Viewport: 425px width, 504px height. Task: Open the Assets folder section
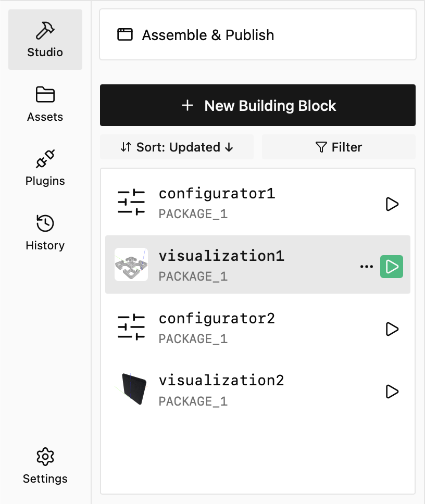coord(45,104)
